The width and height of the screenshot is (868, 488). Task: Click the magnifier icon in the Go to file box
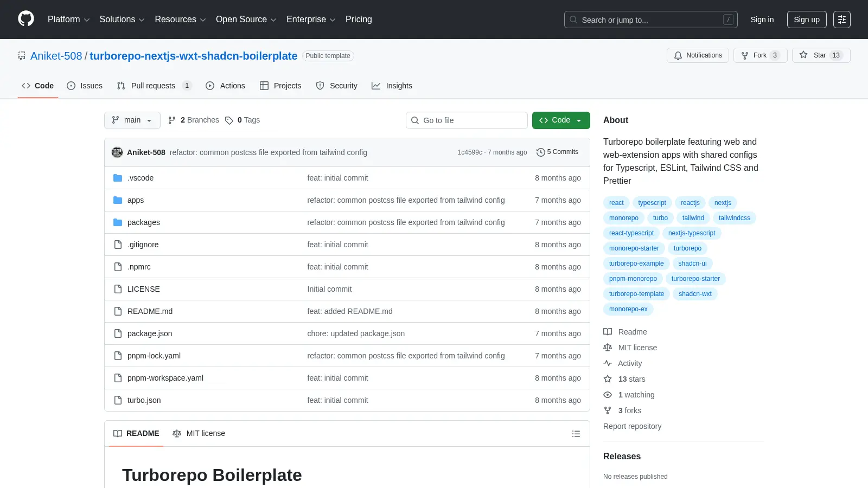pos(415,120)
